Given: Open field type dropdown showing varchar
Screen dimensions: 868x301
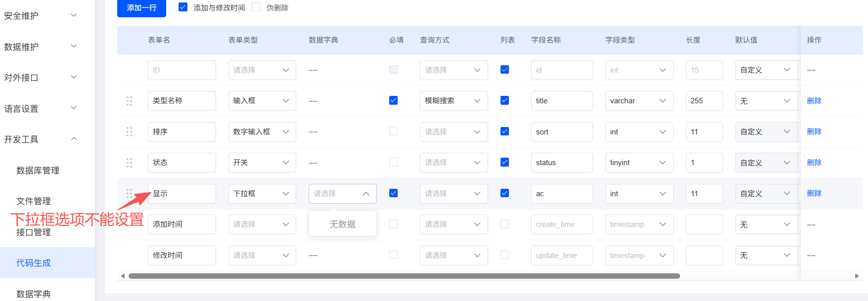Looking at the screenshot, I should pos(639,101).
